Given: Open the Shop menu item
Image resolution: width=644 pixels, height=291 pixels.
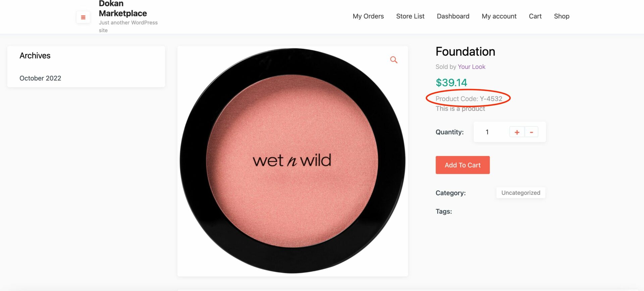Looking at the screenshot, I should click(x=561, y=16).
